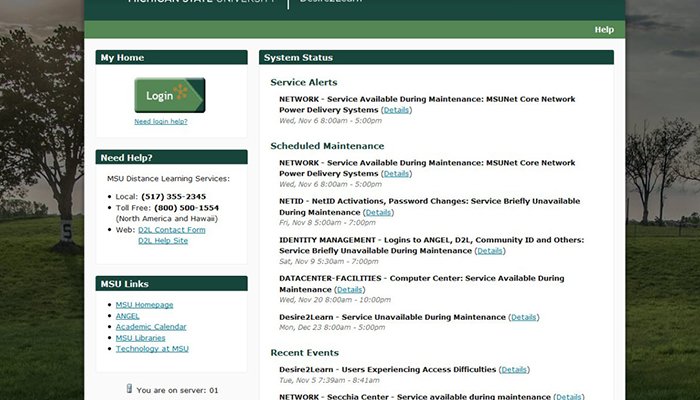700x400 pixels.
Task: Open Details for Desire2Learn Service Unavailable maintenance
Action: [x=524, y=317]
